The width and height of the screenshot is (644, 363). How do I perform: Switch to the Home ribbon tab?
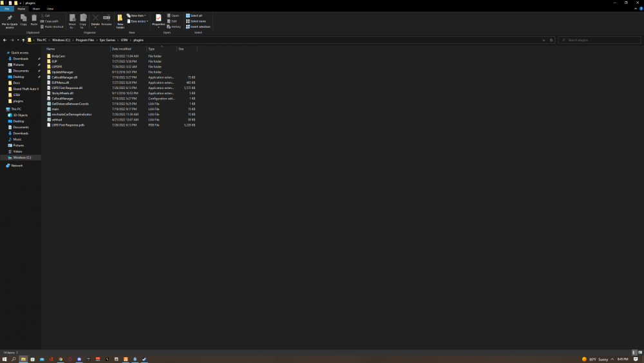21,8
